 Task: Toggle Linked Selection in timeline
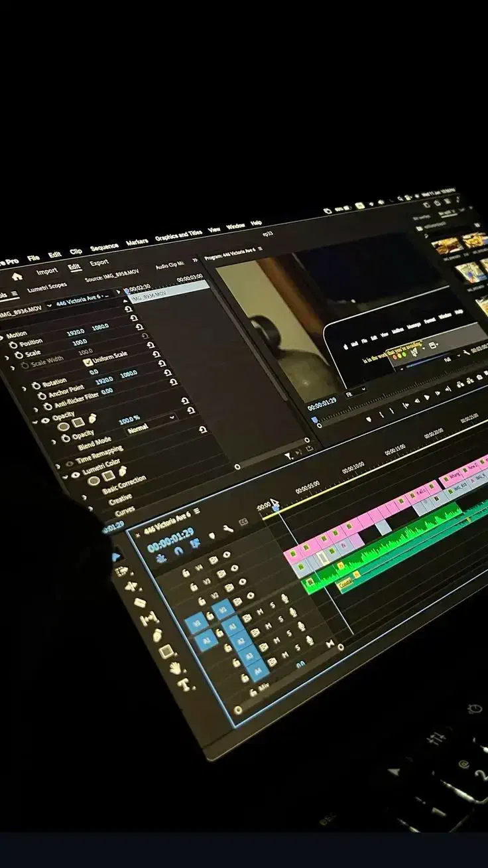(195, 543)
